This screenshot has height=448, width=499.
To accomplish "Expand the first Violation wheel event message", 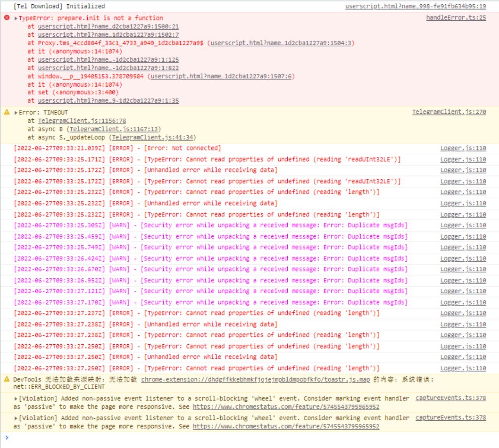I will coord(16,398).
